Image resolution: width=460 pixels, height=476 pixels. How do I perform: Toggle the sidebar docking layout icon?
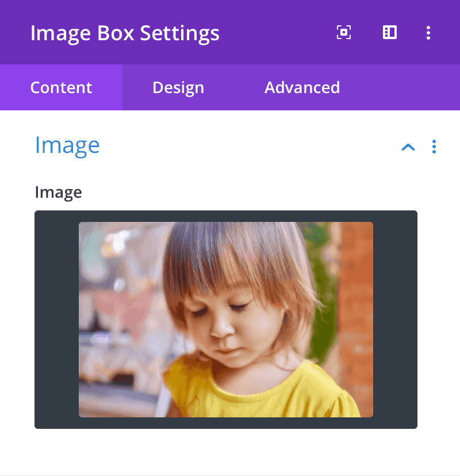pyautogui.click(x=389, y=32)
